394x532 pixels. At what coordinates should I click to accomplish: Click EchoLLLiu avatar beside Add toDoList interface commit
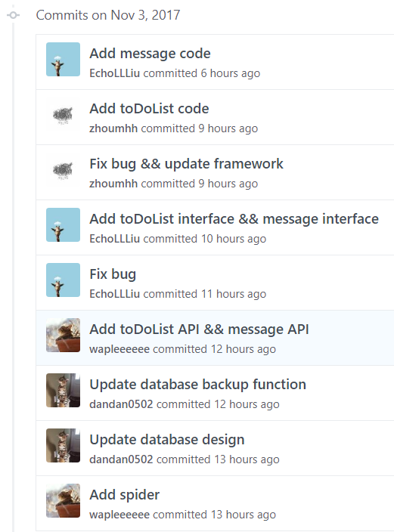click(64, 225)
